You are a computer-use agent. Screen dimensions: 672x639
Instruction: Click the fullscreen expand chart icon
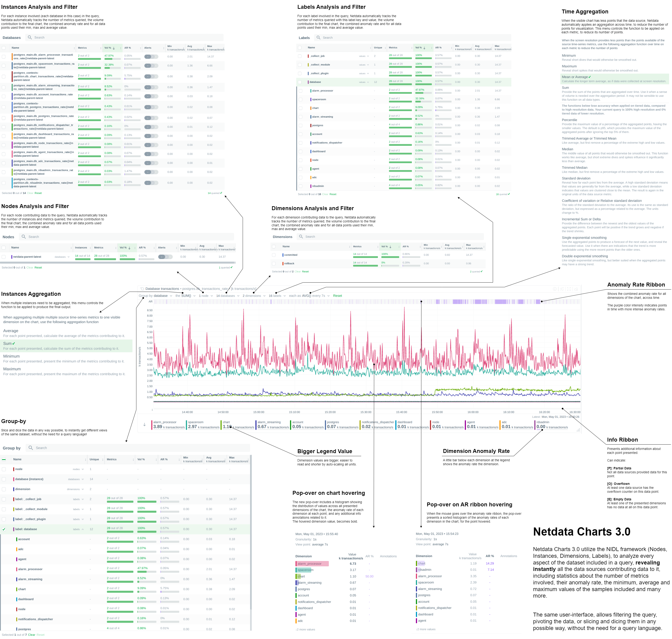[569, 289]
